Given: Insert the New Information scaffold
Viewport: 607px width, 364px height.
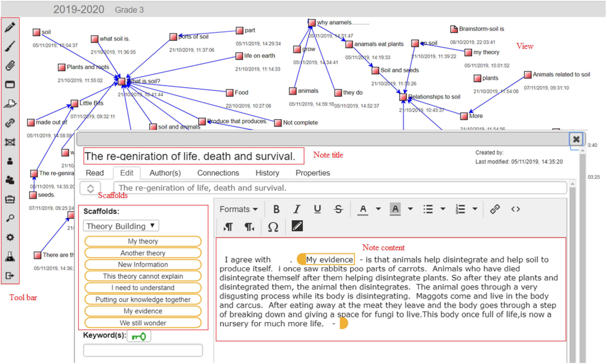Looking at the screenshot, I should [143, 264].
